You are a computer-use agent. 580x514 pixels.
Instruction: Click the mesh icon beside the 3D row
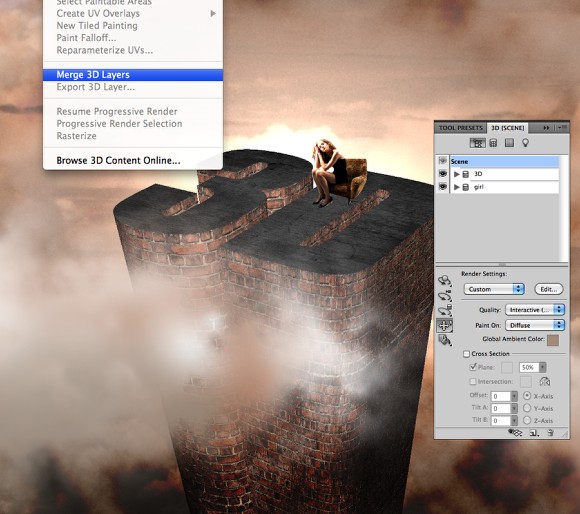click(466, 174)
